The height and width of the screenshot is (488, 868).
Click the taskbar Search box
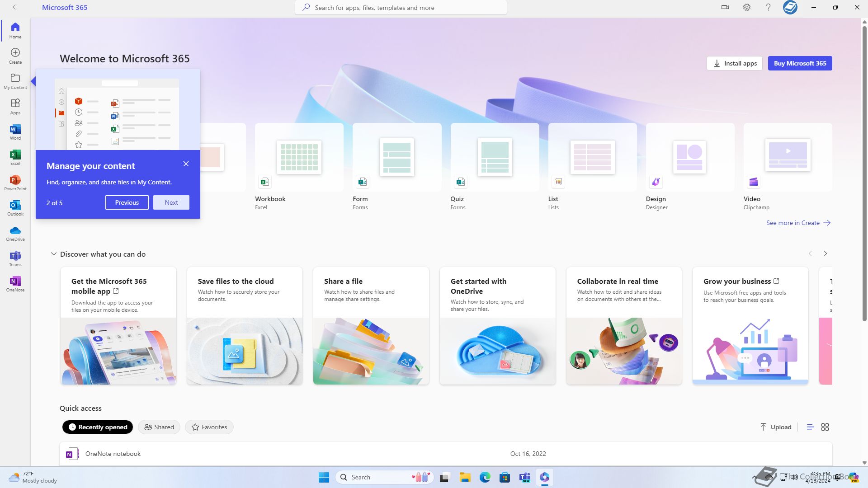pyautogui.click(x=385, y=477)
